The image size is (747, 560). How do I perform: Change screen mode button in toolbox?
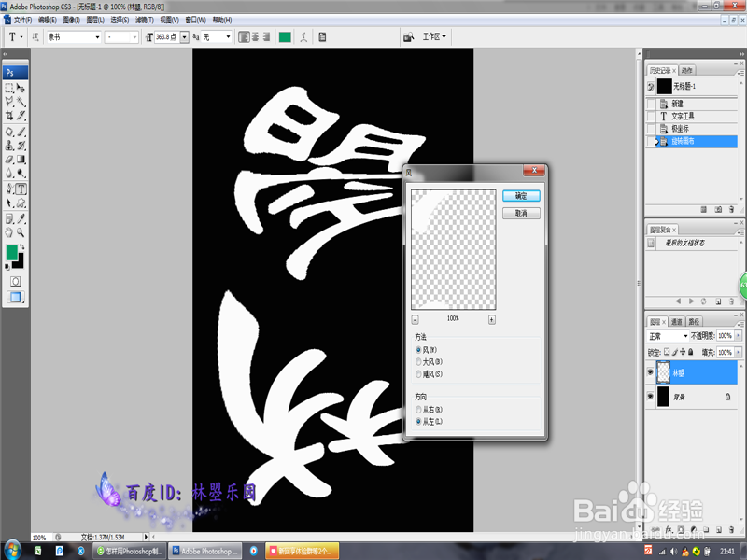pos(15,297)
